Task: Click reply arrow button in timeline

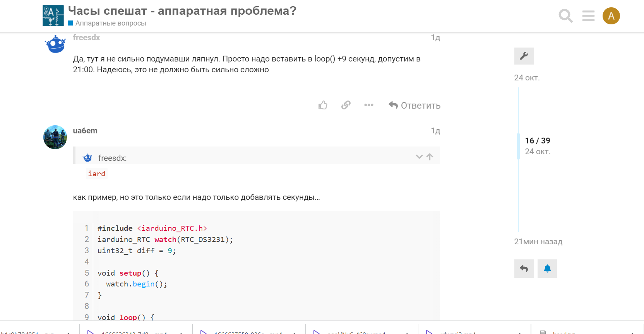Action: click(x=524, y=269)
